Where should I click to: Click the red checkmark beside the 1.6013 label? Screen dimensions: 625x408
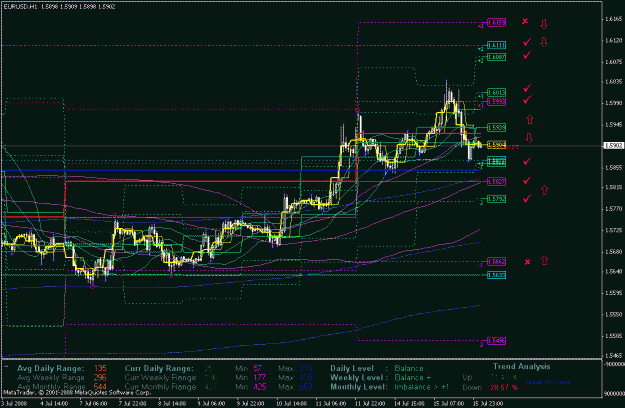click(527, 88)
